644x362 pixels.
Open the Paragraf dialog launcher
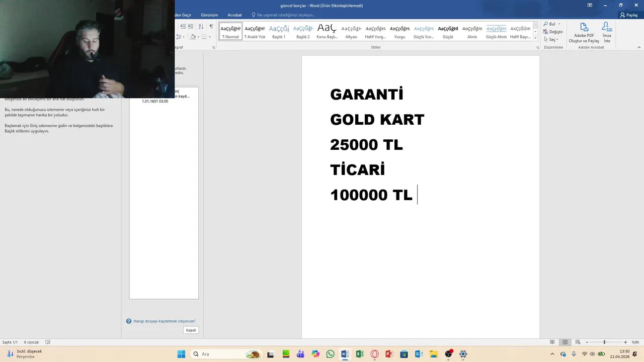point(214,47)
